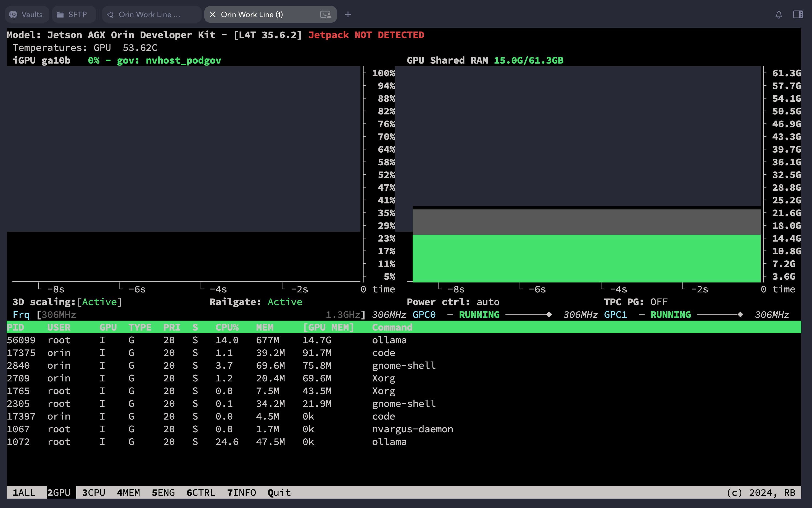Viewport: 812px width, 508px height.
Task: Click Quit in the jtop footer
Action: (x=279, y=493)
